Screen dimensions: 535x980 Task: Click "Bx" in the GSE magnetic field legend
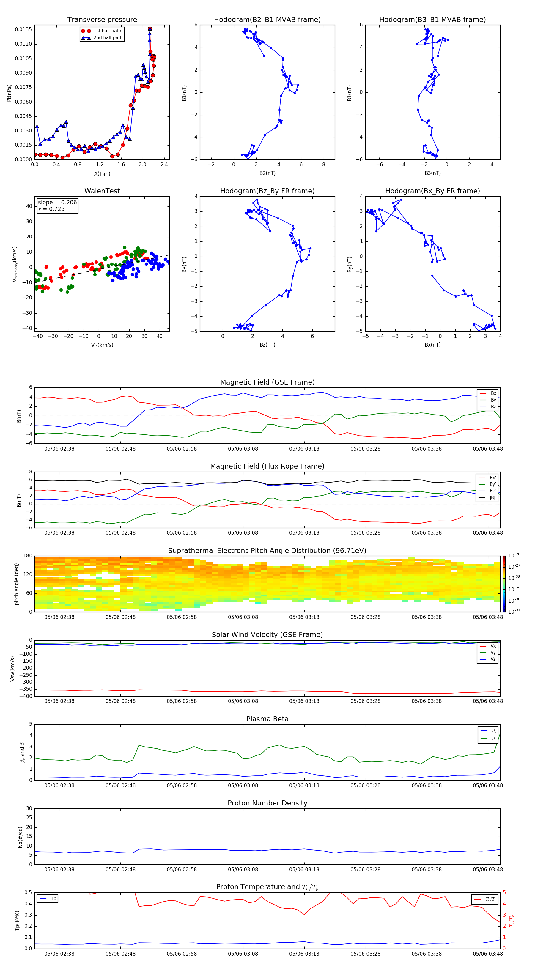tap(493, 393)
